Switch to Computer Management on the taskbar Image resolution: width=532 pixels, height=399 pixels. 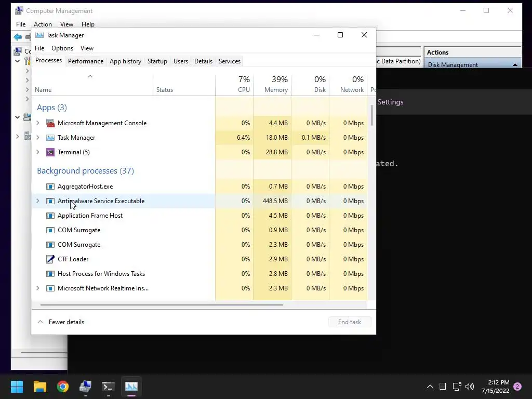(86, 387)
